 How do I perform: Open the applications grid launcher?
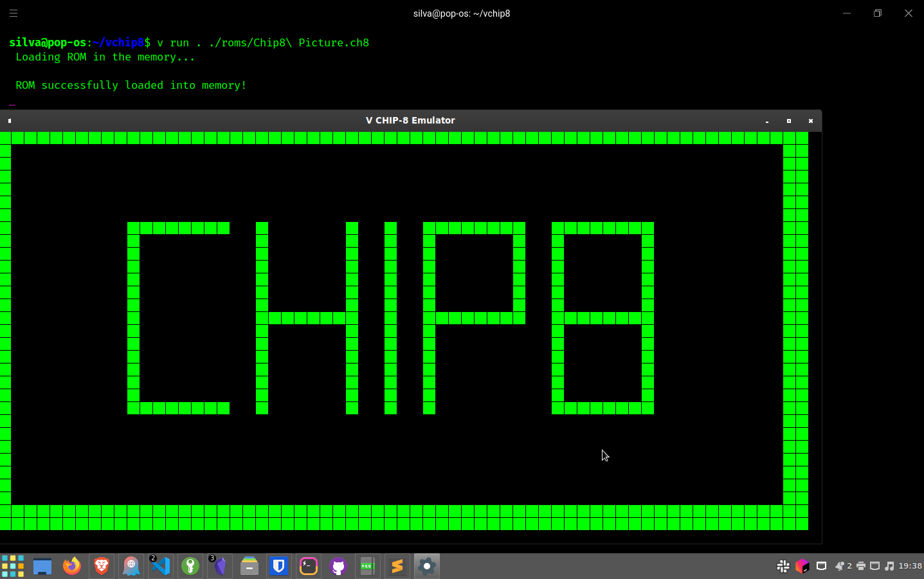[13, 566]
